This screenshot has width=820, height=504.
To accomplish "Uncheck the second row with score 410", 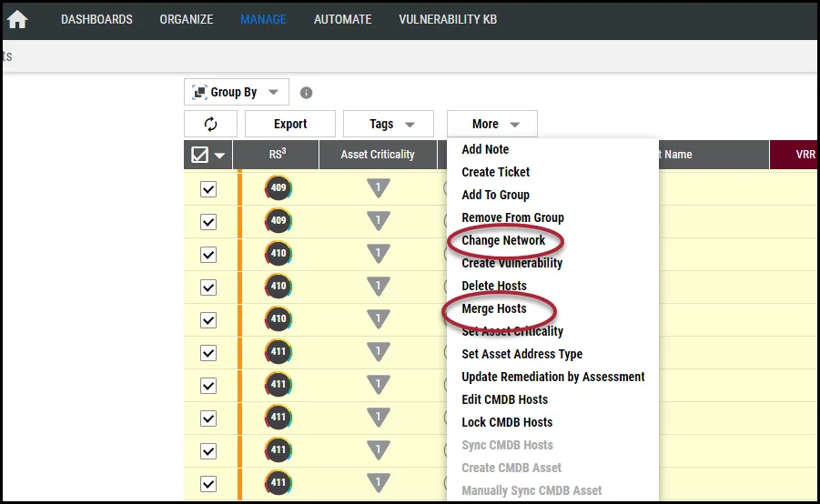I will [x=208, y=287].
